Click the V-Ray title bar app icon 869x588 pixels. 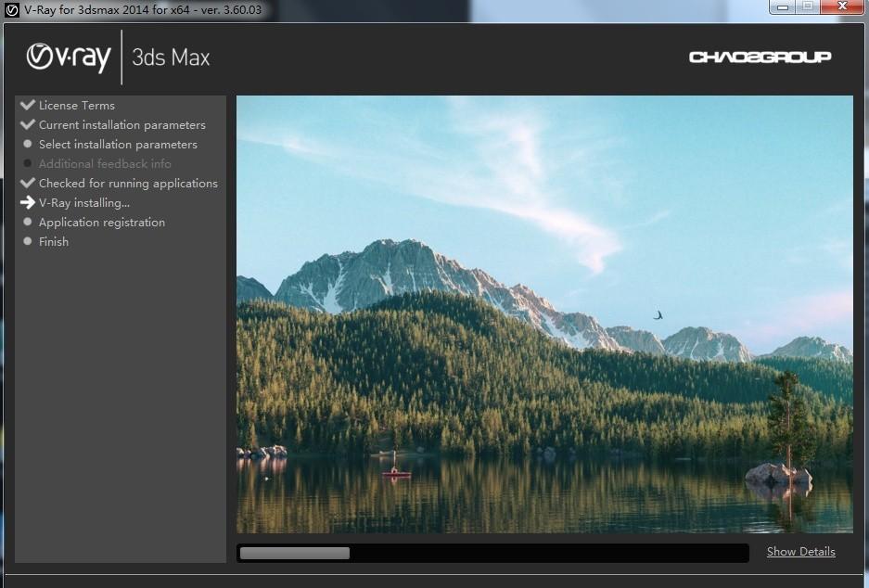11,10
